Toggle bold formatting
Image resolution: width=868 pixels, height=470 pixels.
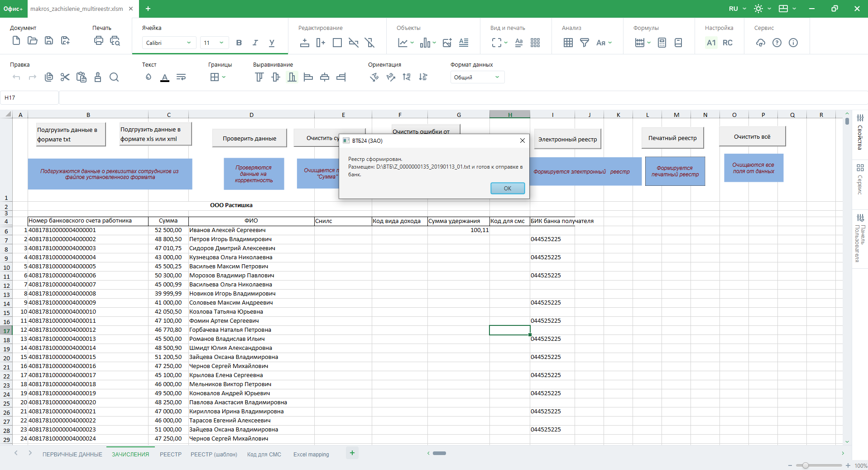pyautogui.click(x=239, y=43)
